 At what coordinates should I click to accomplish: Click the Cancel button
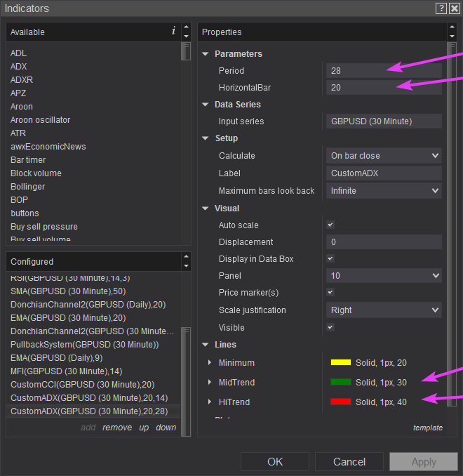coord(349,462)
